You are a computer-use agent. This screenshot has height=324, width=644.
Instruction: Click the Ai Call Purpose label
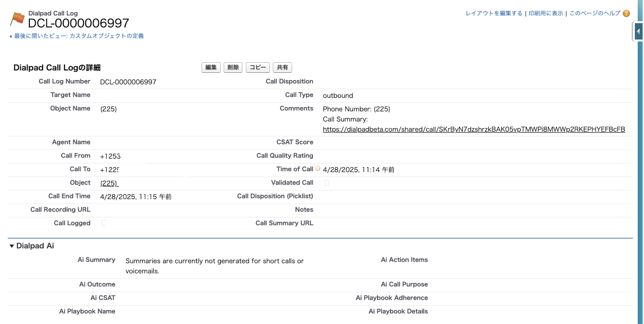click(404, 284)
